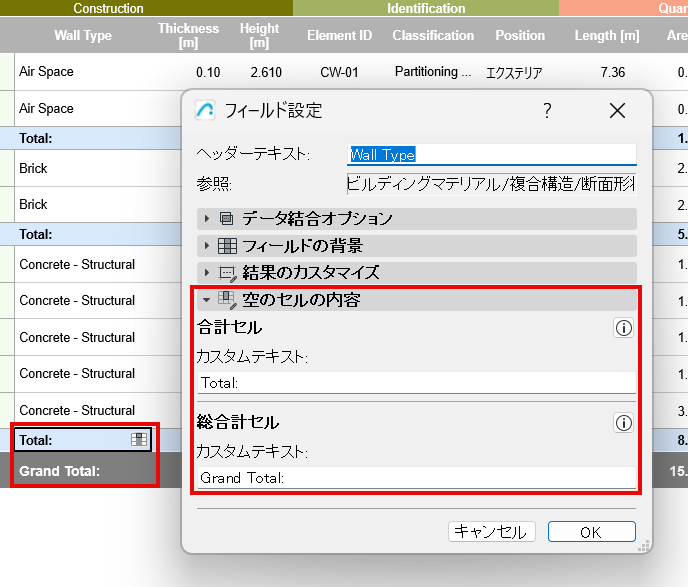Click the 参照 reference field
This screenshot has width=688, height=587.
(x=491, y=184)
